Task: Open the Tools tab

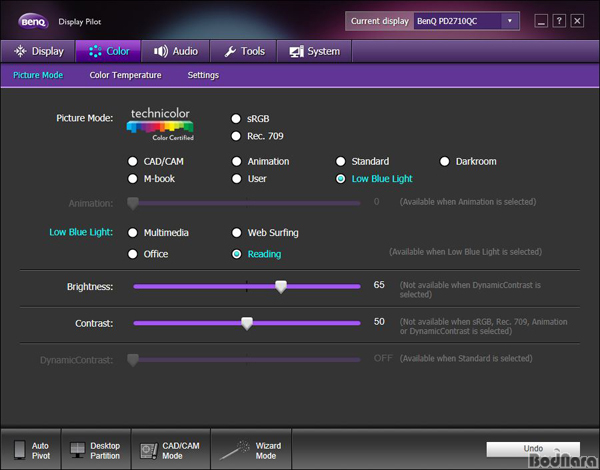Action: pyautogui.click(x=243, y=51)
